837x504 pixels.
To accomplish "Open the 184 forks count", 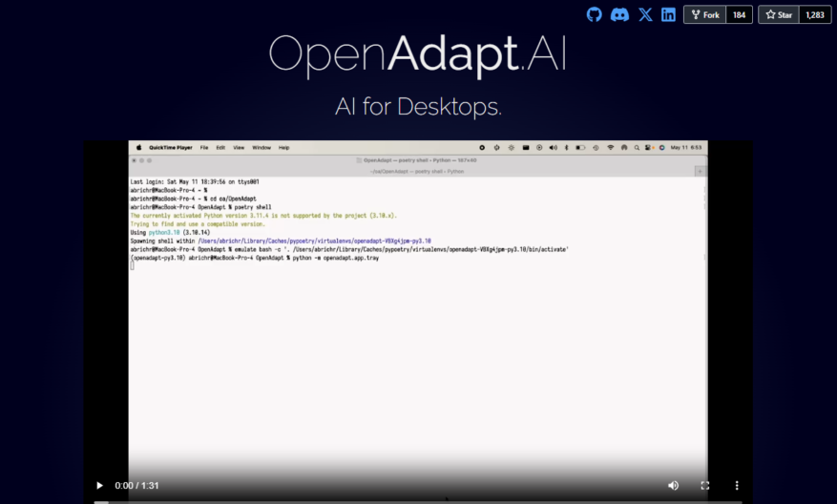I will click(739, 14).
